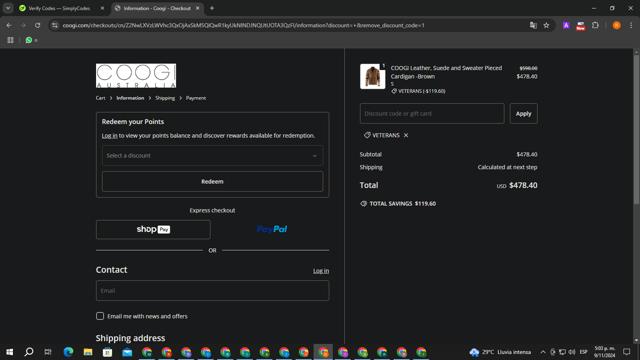Open the apps grid in bookmarks bar
The height and width of the screenshot is (360, 640).
pos(11,40)
